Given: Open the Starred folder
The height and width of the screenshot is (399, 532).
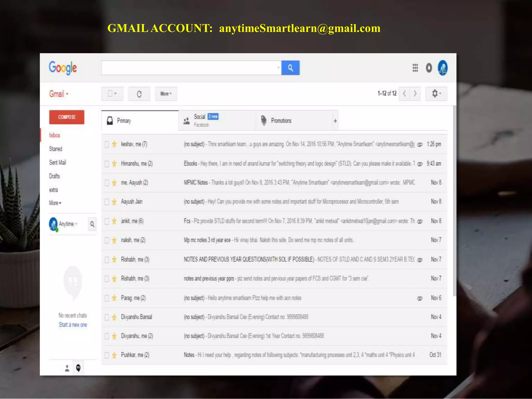Looking at the screenshot, I should pos(56,149).
